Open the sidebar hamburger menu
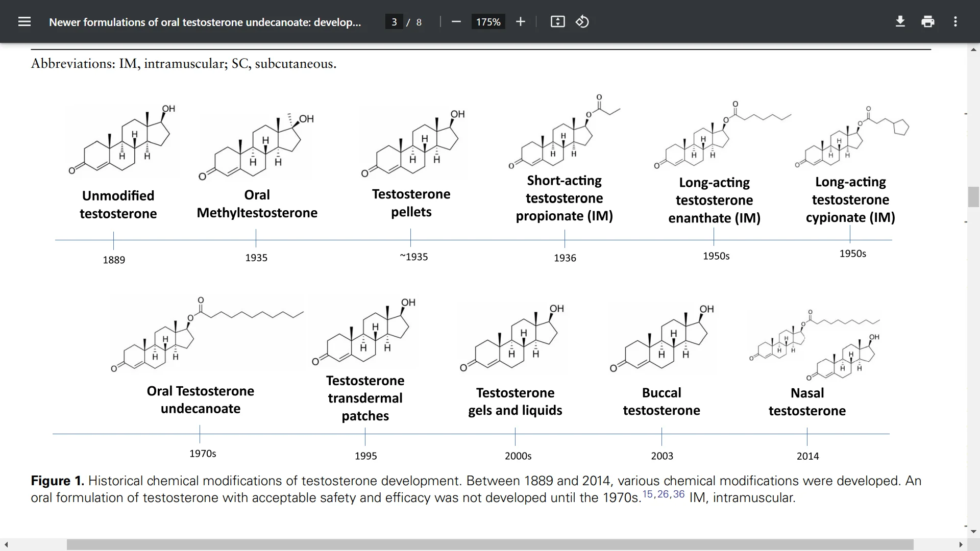The image size is (980, 551). pos(24,21)
